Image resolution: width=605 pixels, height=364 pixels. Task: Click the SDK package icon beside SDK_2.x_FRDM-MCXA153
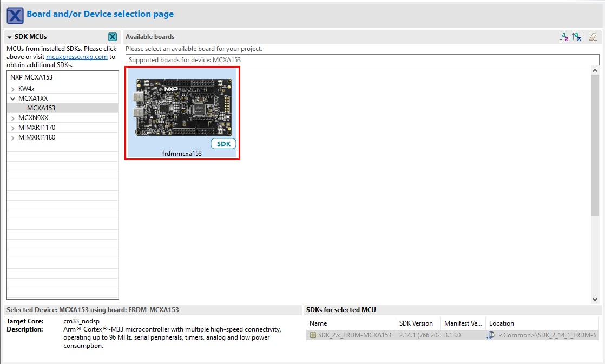pos(313,335)
